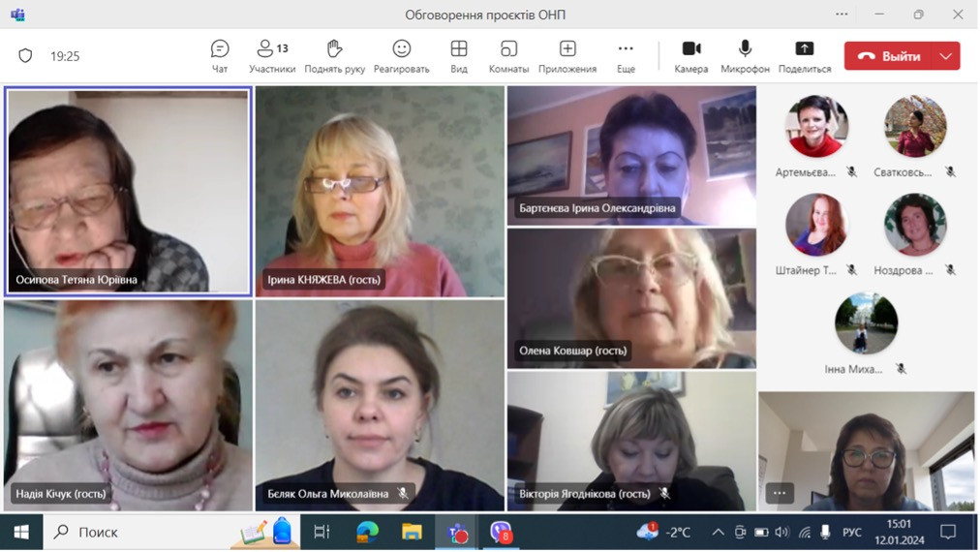This screenshot has height=552, width=980.
Task: Click the meeting timer 19:25
Action: pos(65,56)
